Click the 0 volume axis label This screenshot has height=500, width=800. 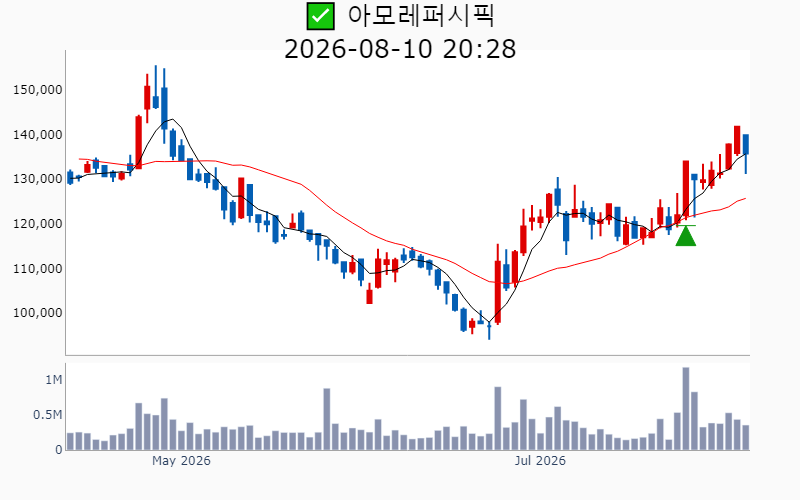pyautogui.click(x=59, y=450)
